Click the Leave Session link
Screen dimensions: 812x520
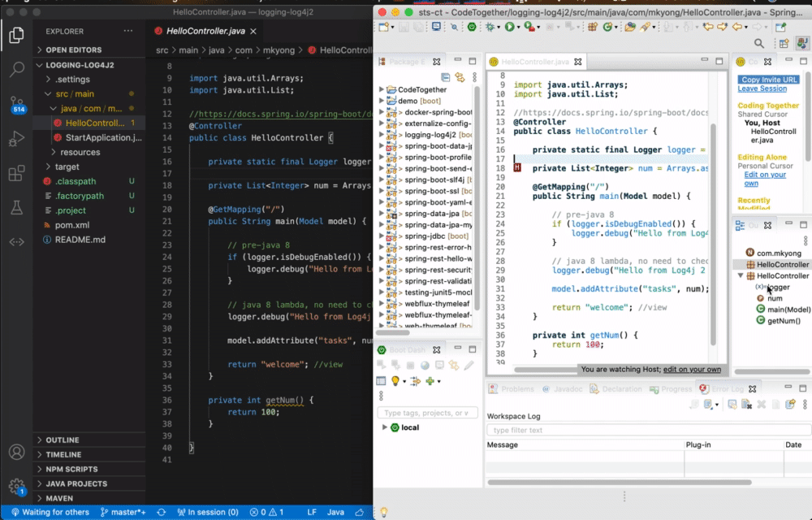pos(762,89)
